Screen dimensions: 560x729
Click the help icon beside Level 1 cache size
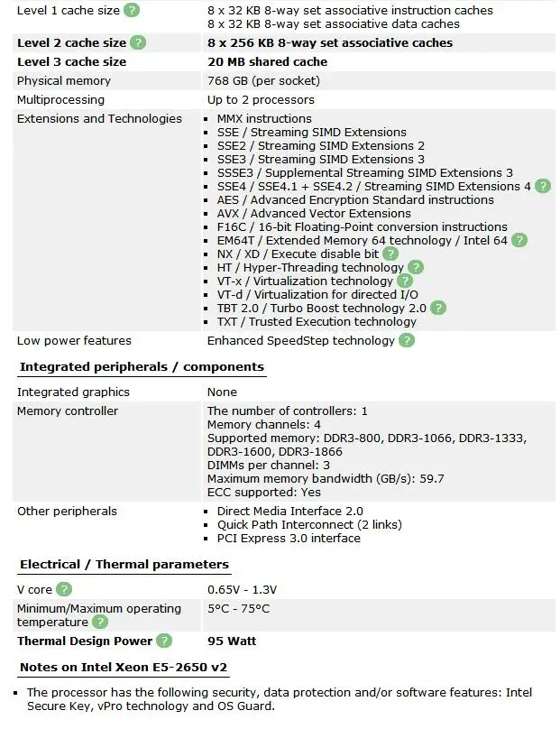pyautogui.click(x=132, y=11)
